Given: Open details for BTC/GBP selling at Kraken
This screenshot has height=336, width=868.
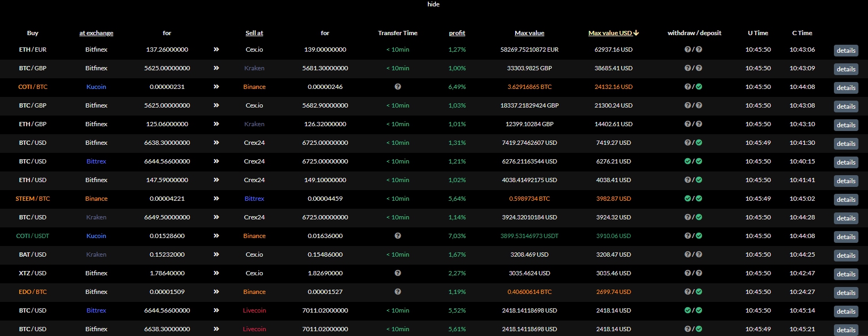Looking at the screenshot, I should tap(846, 69).
